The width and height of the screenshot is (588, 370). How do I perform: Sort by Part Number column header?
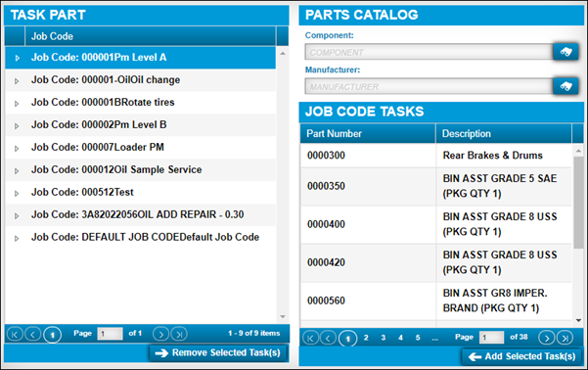point(368,133)
